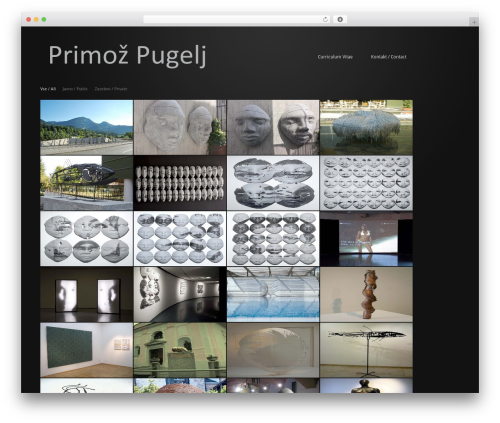Go to Kontakt / Contact page
The width and height of the screenshot is (500, 423).
click(x=388, y=57)
